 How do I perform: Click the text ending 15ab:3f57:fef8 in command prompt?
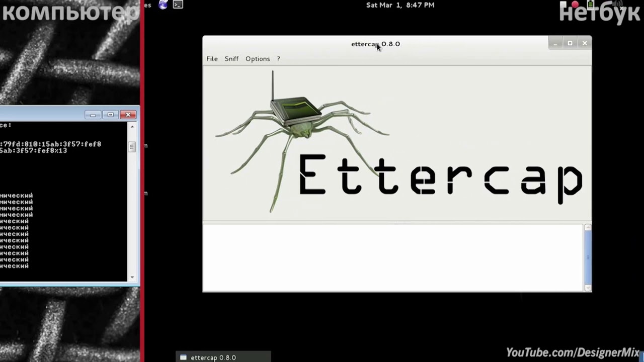[x=51, y=144]
